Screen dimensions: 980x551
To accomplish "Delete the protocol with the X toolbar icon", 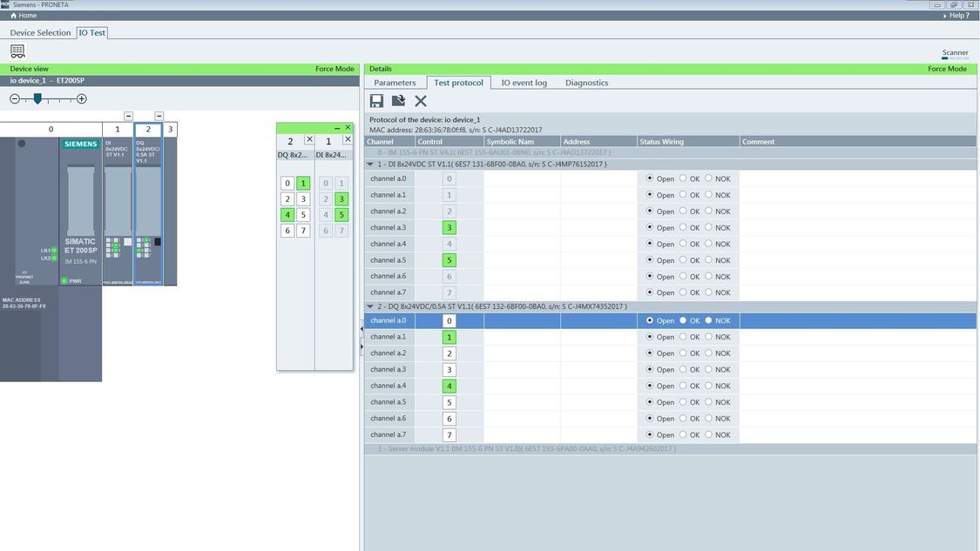I will [421, 101].
